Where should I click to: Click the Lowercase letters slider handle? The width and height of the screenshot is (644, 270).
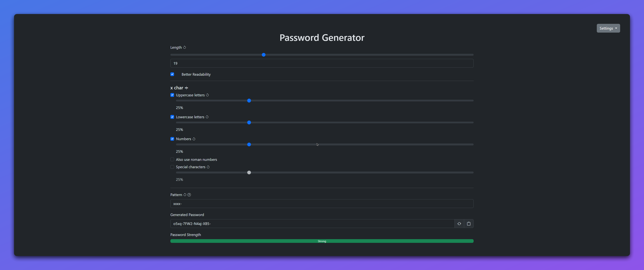click(x=249, y=122)
